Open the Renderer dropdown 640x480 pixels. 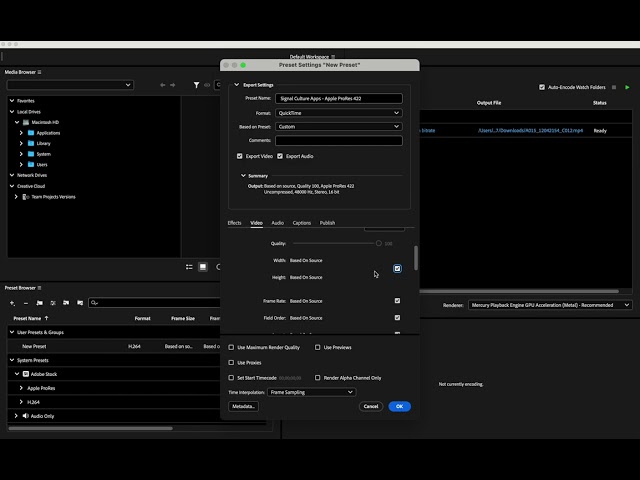(x=550, y=305)
